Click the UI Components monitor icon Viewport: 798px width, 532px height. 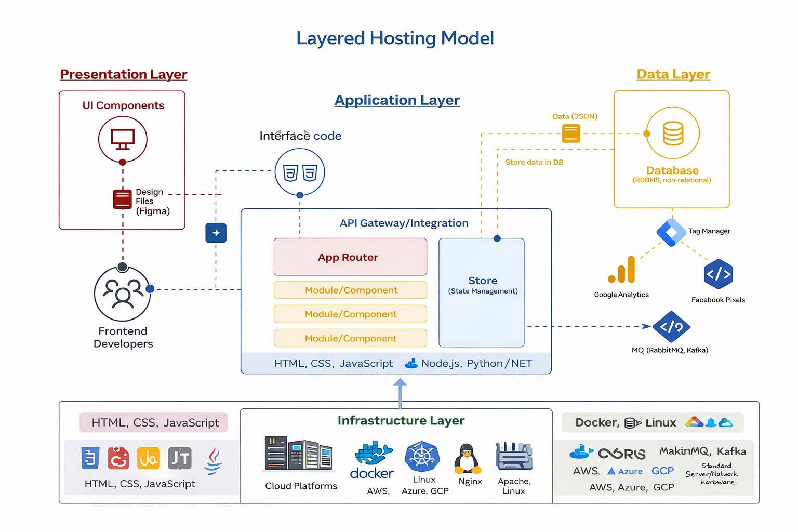123,139
